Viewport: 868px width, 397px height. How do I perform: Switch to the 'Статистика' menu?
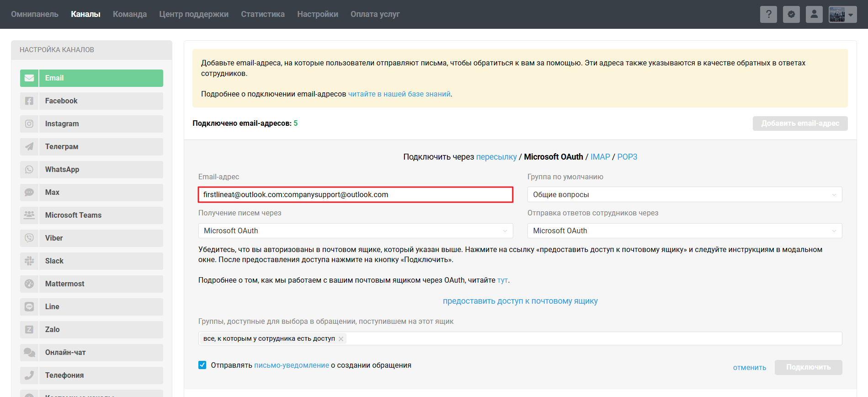(262, 14)
